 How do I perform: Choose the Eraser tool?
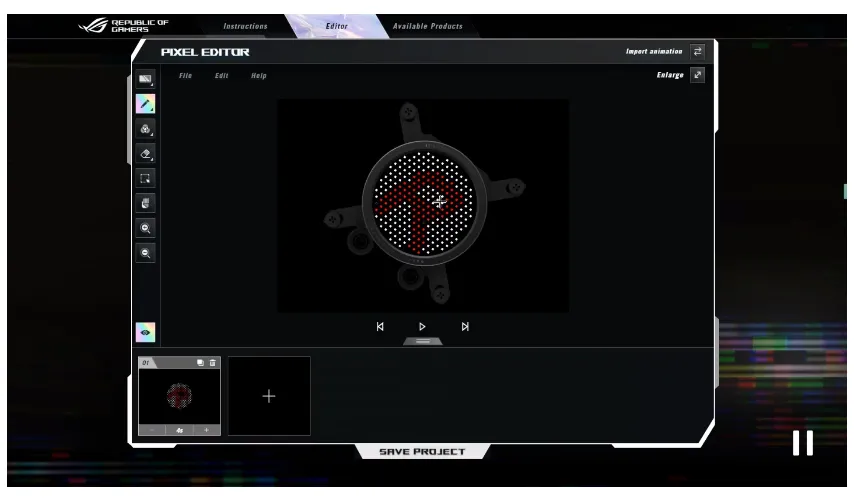[x=146, y=154]
